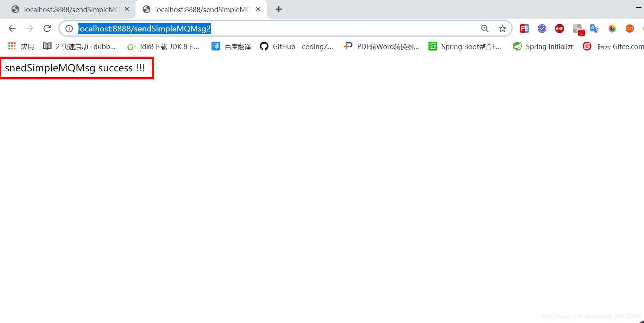Viewport: 644px width, 323px height.
Task: Open the colorful flower extension
Action: (x=612, y=29)
